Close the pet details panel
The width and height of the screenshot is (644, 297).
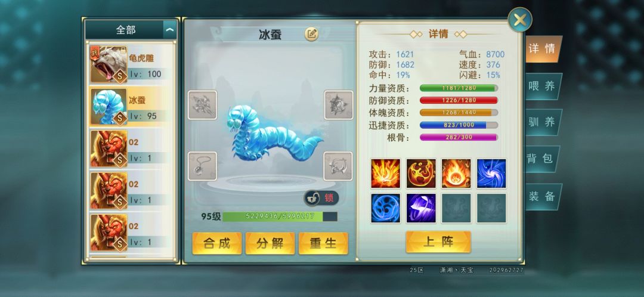click(520, 19)
